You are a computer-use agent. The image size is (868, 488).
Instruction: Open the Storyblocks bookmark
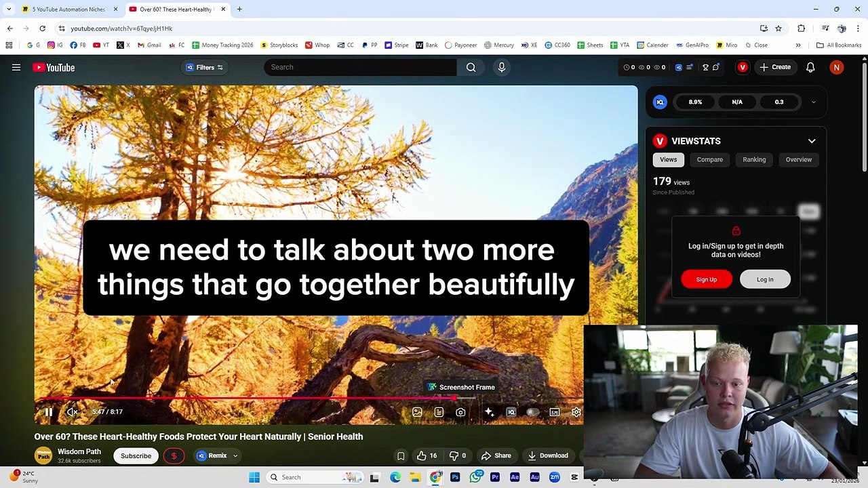(x=279, y=45)
